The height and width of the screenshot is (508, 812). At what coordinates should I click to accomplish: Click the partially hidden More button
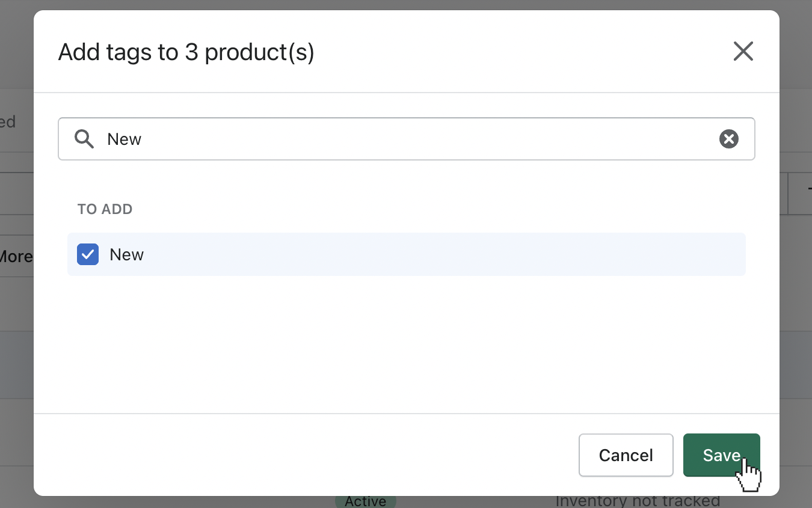point(16,256)
